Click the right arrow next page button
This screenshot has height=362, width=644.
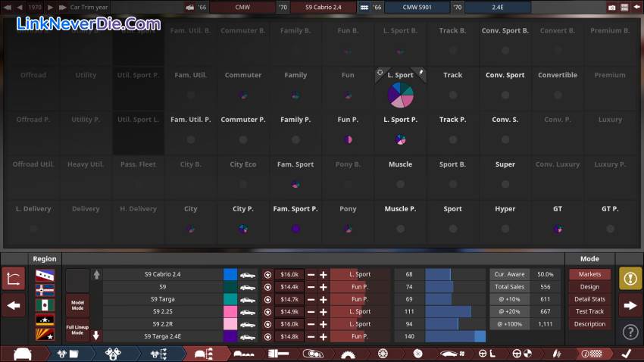(630, 306)
